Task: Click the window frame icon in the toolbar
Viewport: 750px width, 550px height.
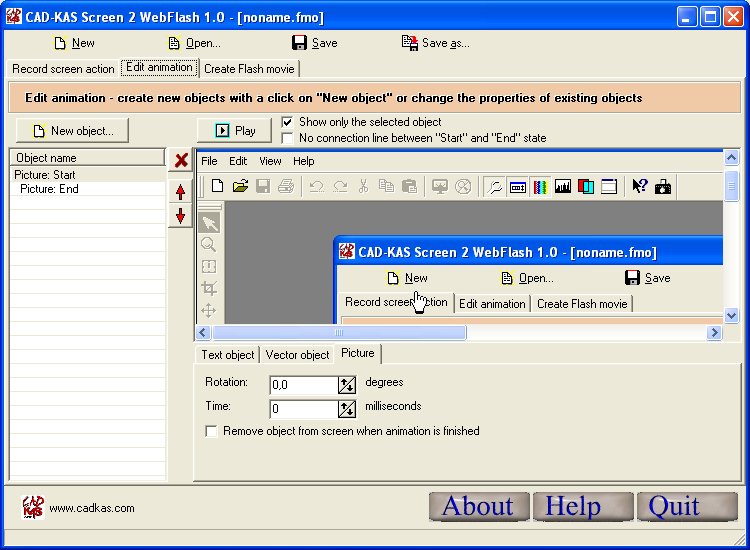Action: pos(609,187)
